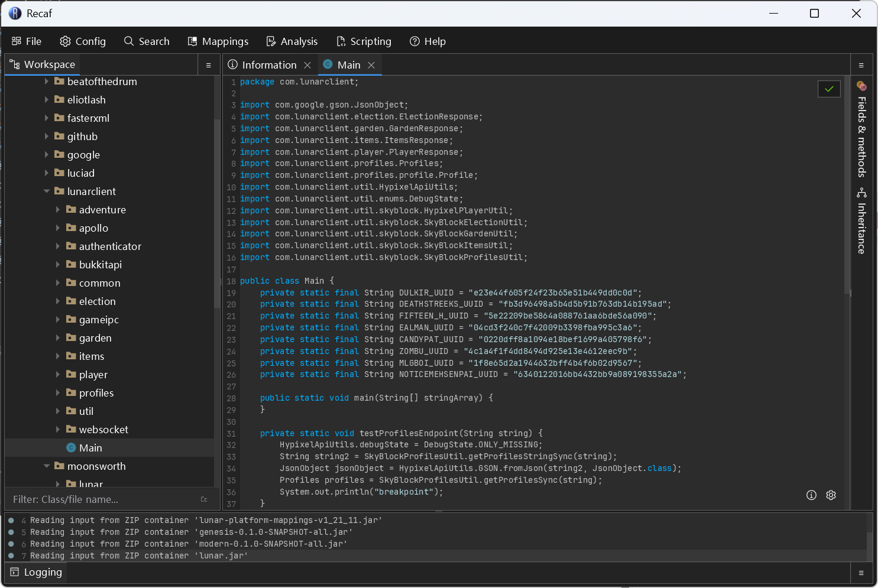
Task: Close the Information tab
Action: (x=307, y=65)
